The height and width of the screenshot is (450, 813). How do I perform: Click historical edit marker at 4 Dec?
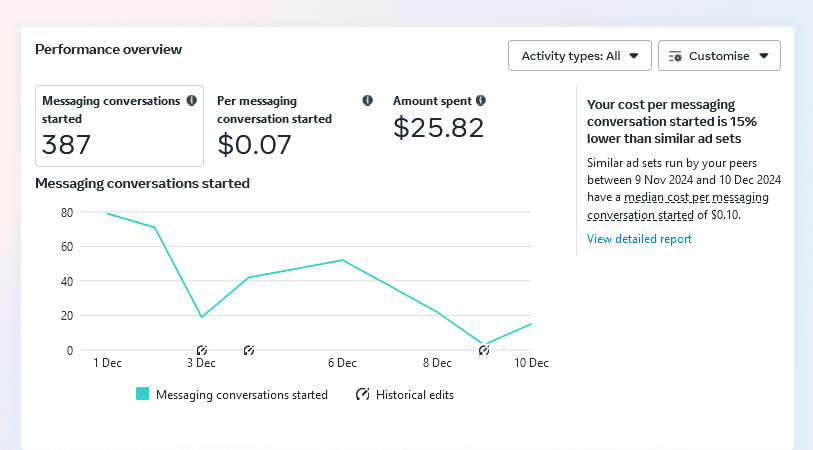click(x=249, y=350)
